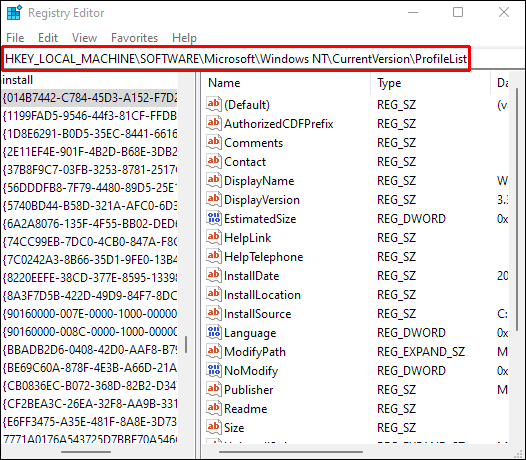This screenshot has width=526, height=460.
Task: Click the HelpTelephone string icon
Action: coord(214,257)
